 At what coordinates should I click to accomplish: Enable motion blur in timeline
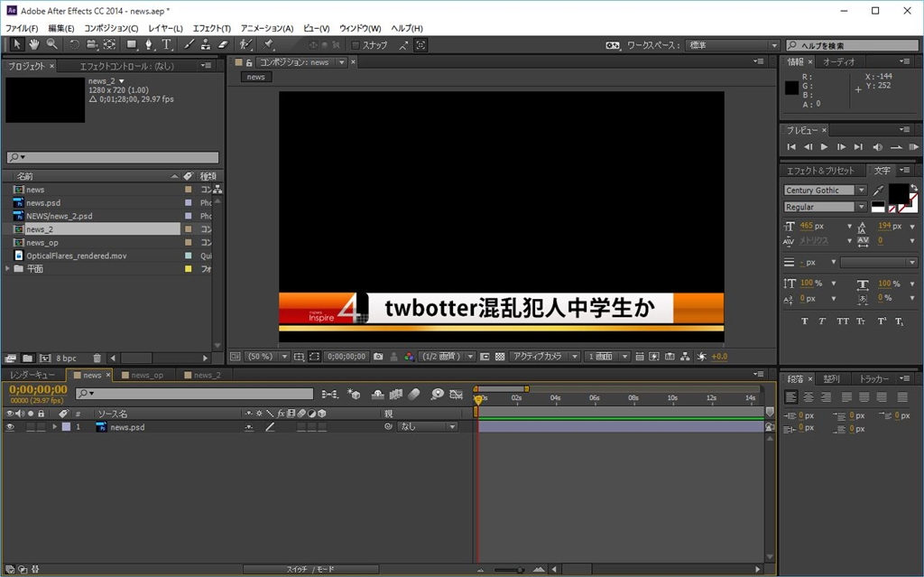pyautogui.click(x=413, y=394)
